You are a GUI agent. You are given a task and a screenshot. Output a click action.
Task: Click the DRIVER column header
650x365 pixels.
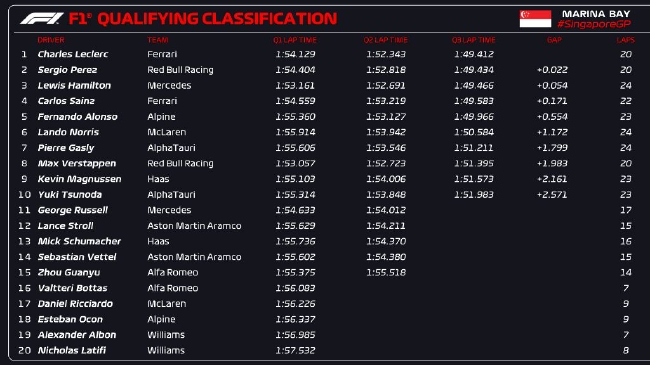(x=51, y=40)
